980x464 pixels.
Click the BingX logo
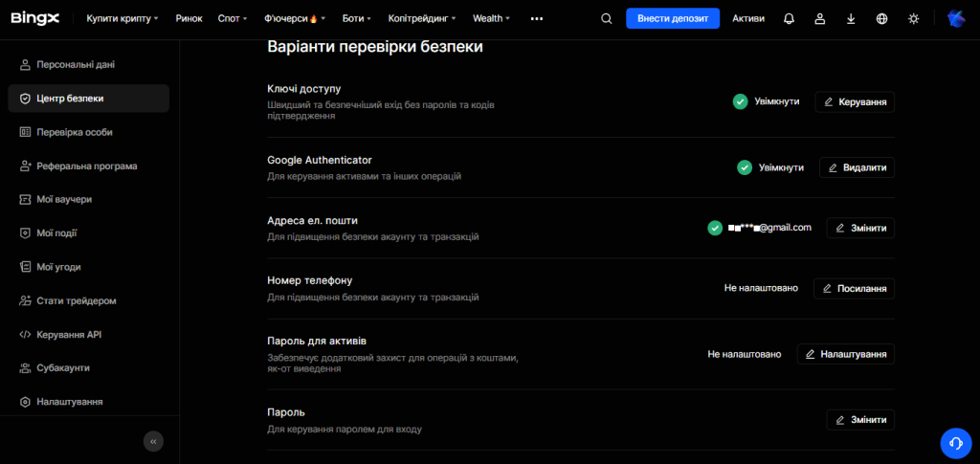pyautogui.click(x=35, y=18)
